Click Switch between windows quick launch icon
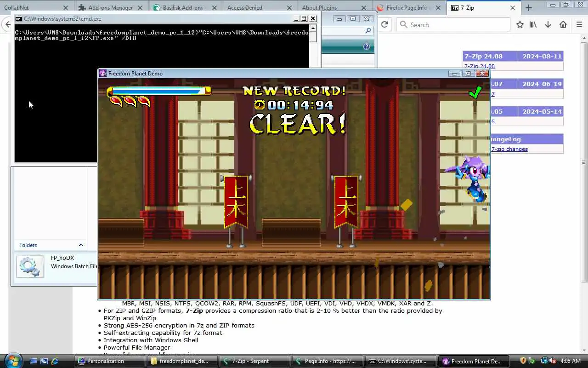Screen dimensions: 588x368 tap(44, 361)
